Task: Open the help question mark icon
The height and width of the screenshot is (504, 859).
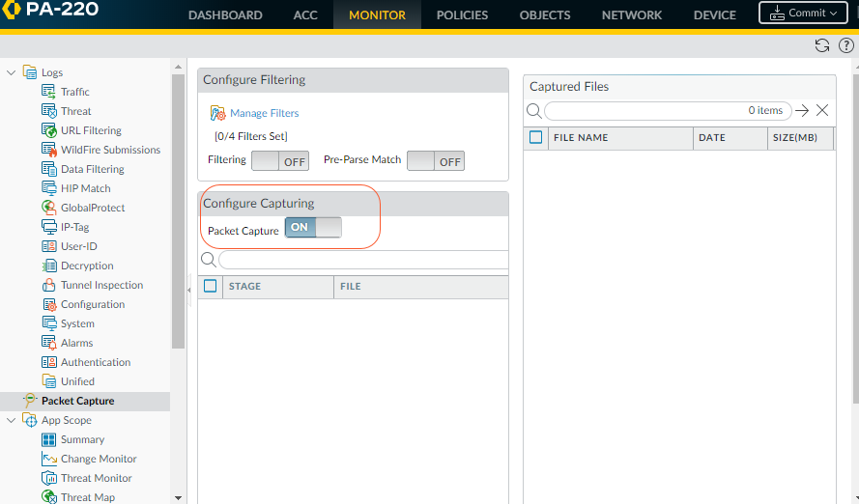Action: point(845,45)
